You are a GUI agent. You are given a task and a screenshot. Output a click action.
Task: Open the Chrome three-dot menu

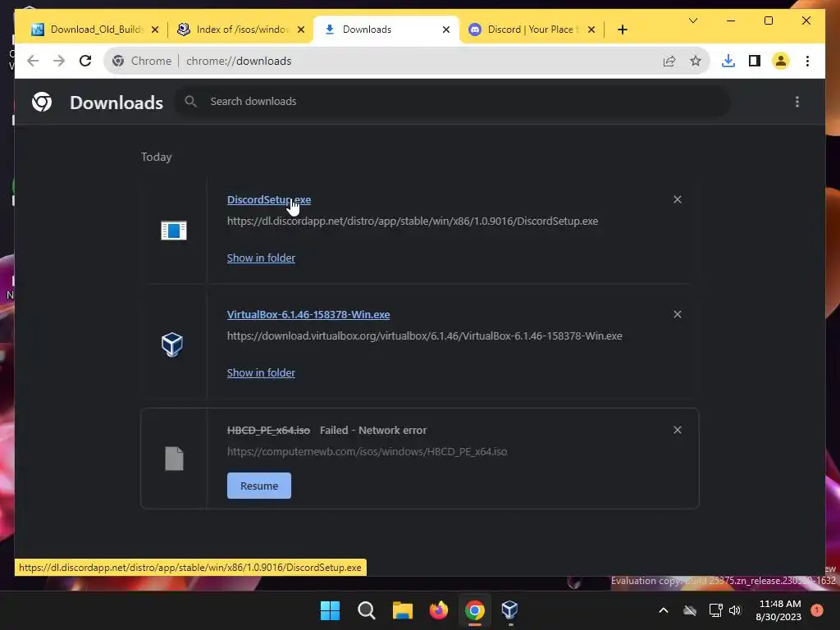(x=807, y=61)
